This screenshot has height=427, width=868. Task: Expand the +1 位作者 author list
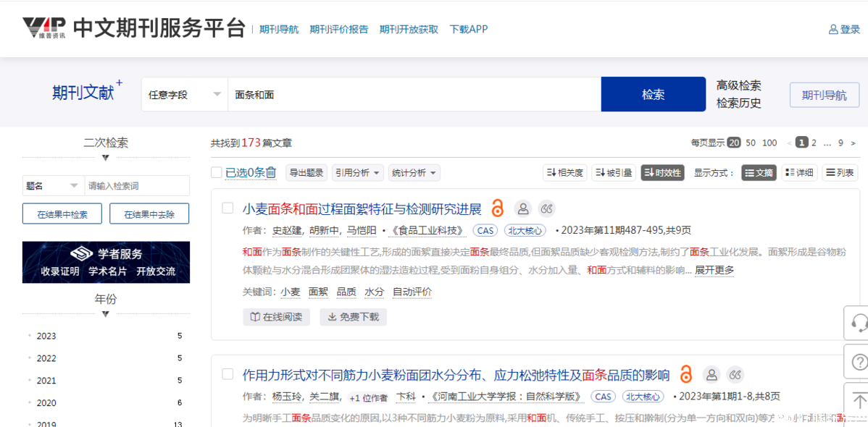pos(370,397)
